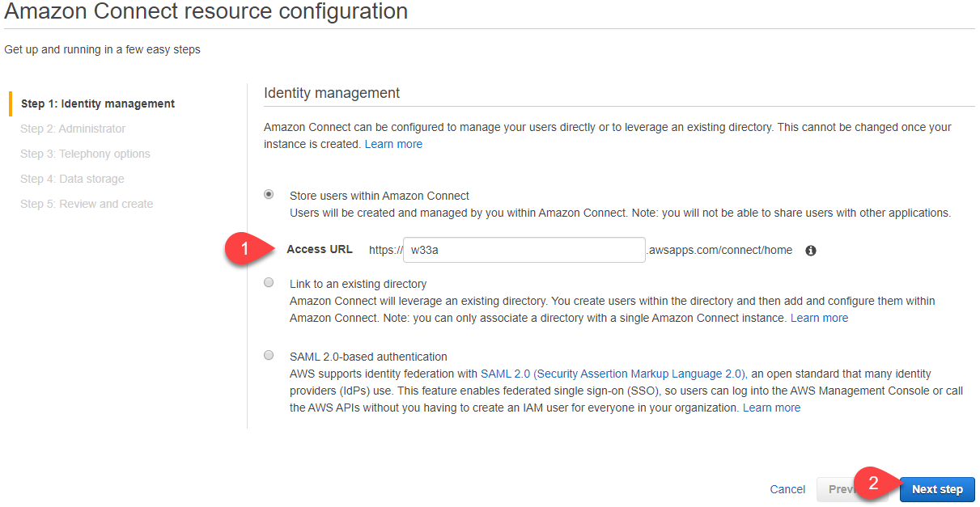The height and width of the screenshot is (507, 980).
Task: Click the https:// prefix text
Action: coord(385,250)
